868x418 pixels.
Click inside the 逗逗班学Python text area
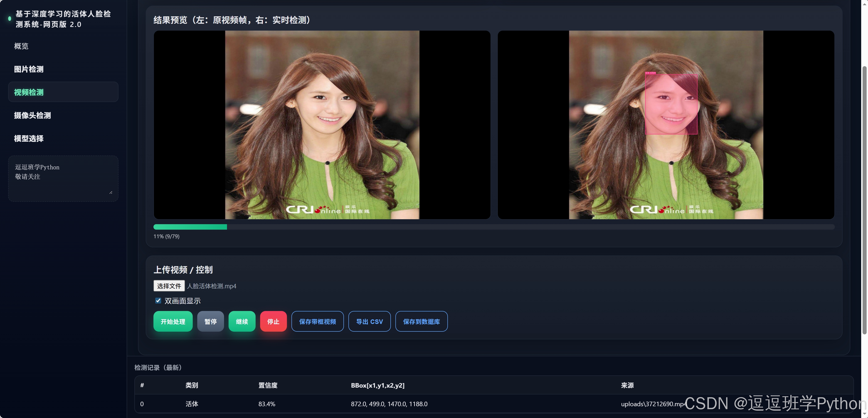tap(63, 178)
